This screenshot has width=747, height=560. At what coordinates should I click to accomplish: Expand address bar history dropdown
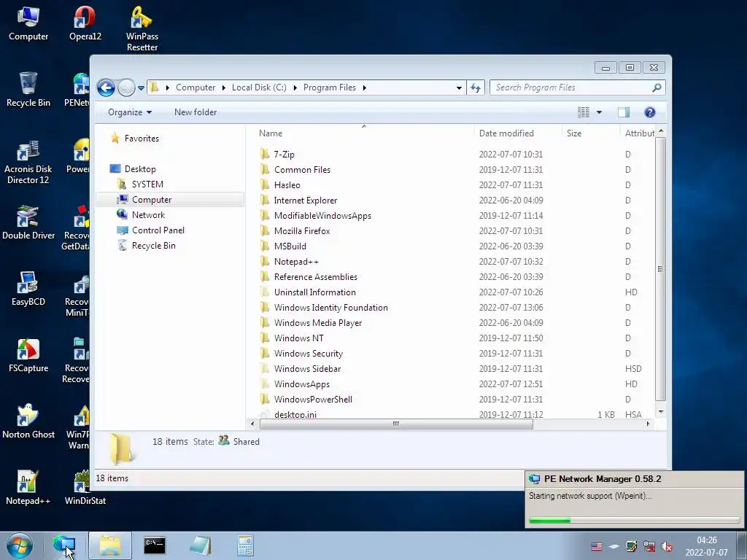tap(459, 88)
